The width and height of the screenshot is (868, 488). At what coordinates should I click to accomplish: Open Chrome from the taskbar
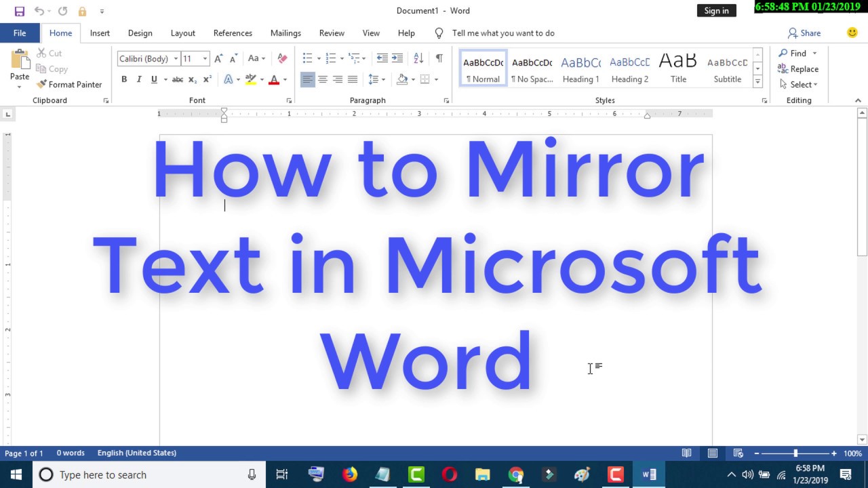pos(516,474)
